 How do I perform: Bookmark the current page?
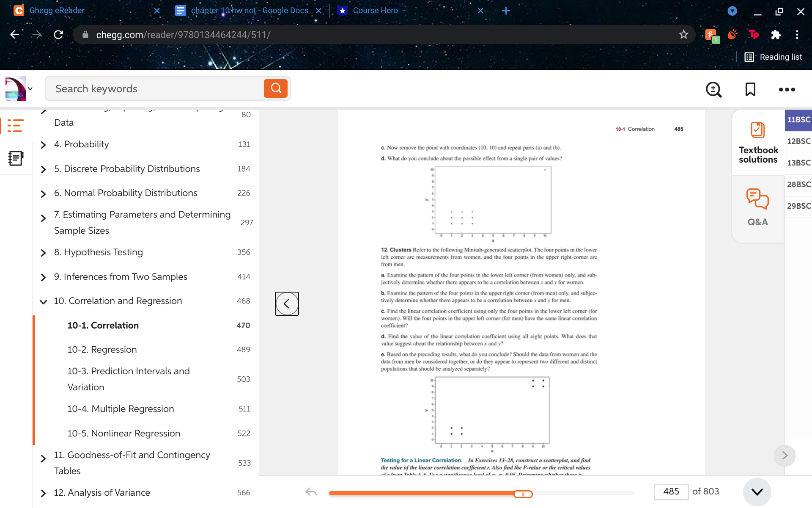750,89
